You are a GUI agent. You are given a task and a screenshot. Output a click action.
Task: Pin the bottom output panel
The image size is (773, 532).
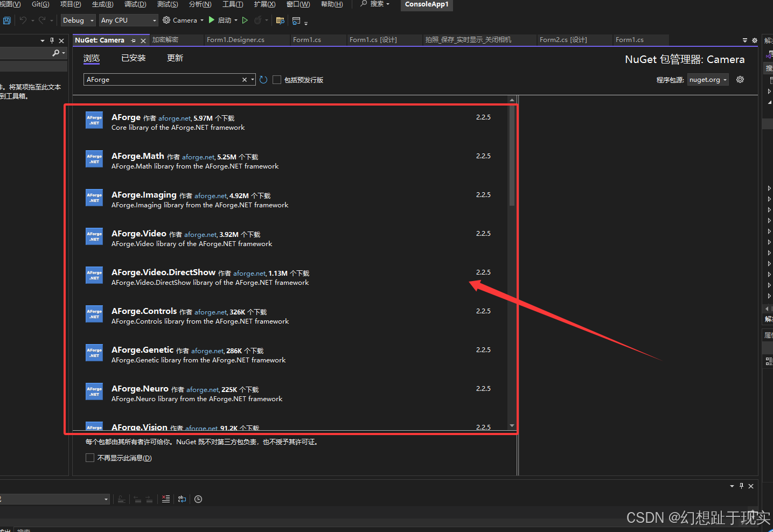pyautogui.click(x=741, y=486)
